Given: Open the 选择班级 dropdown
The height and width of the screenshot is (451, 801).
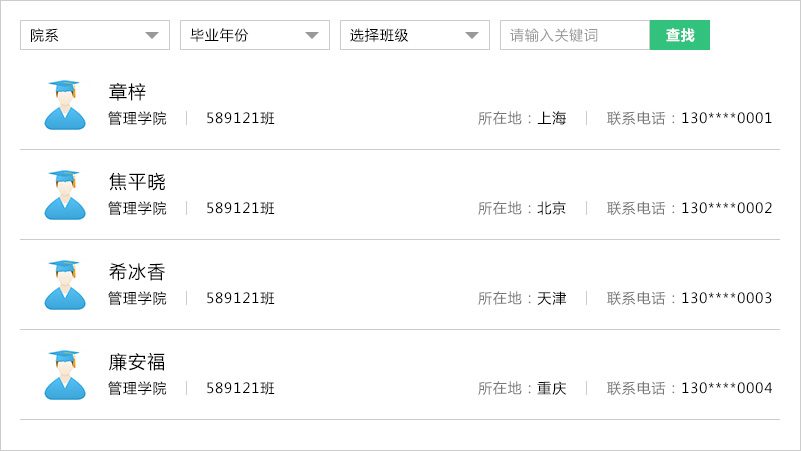Looking at the screenshot, I should coord(415,35).
